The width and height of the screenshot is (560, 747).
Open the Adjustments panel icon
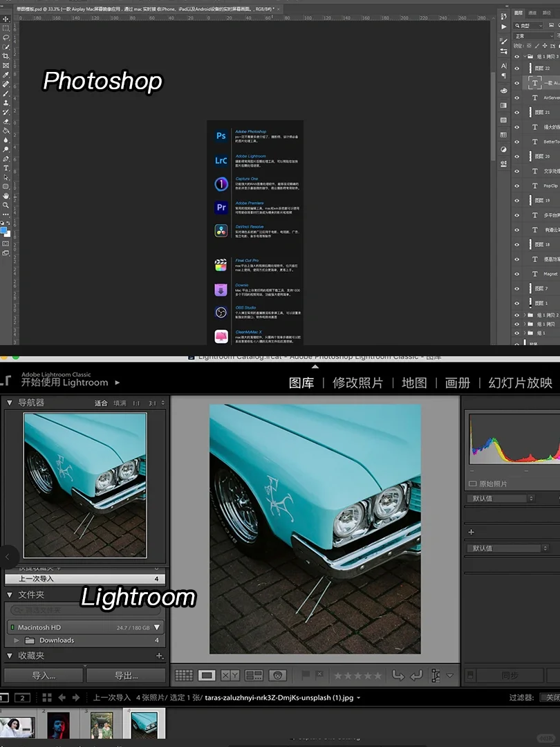(x=504, y=149)
